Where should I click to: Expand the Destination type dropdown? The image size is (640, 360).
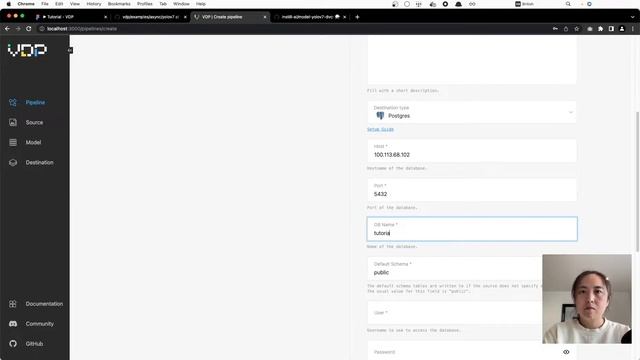(x=471, y=112)
